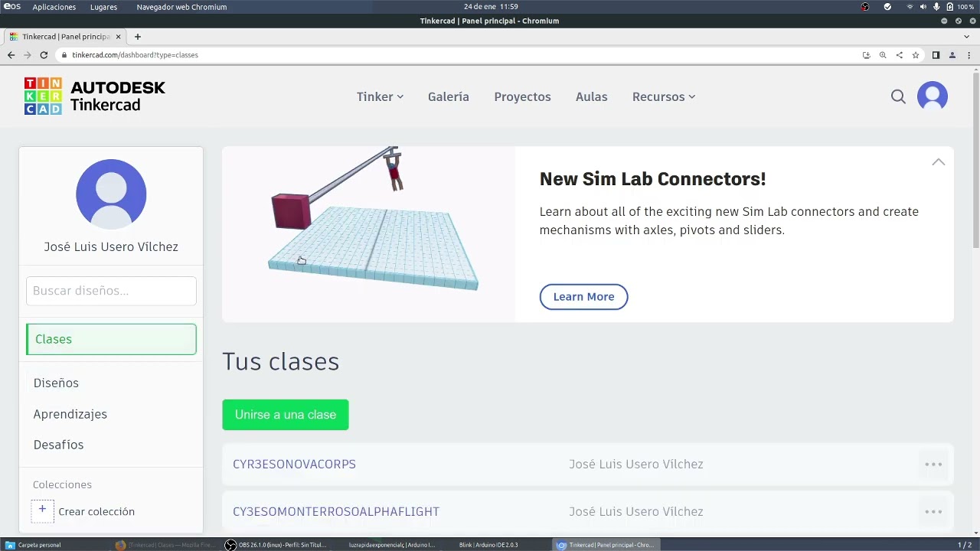Click the checkmark tray icon in the top bar
The image size is (980, 551).
pyautogui.click(x=887, y=7)
